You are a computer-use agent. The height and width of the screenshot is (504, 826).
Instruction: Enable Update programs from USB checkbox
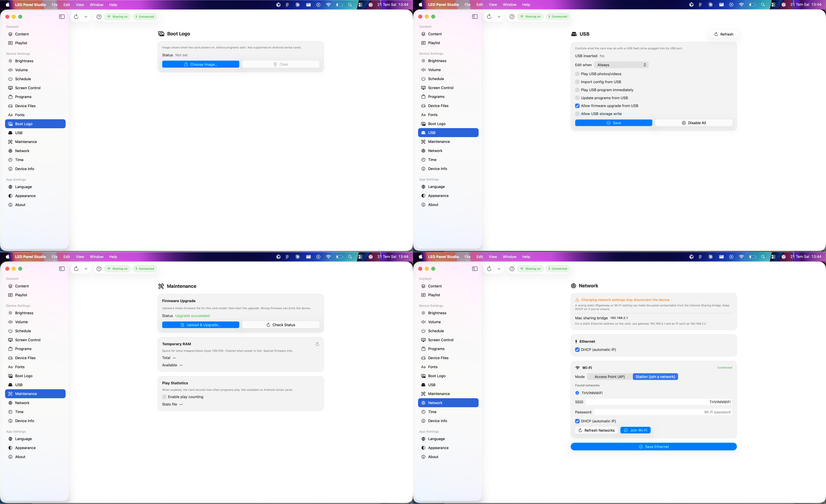click(577, 98)
